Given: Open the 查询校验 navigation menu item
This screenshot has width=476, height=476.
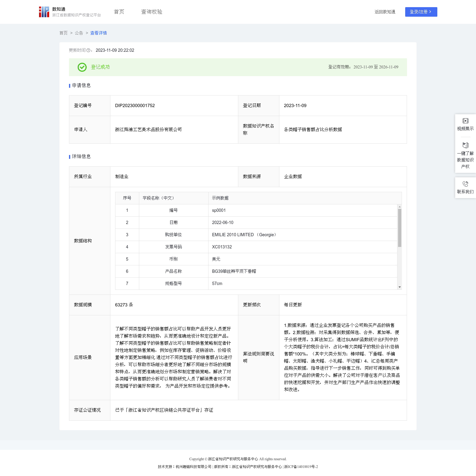Looking at the screenshot, I should [152, 12].
